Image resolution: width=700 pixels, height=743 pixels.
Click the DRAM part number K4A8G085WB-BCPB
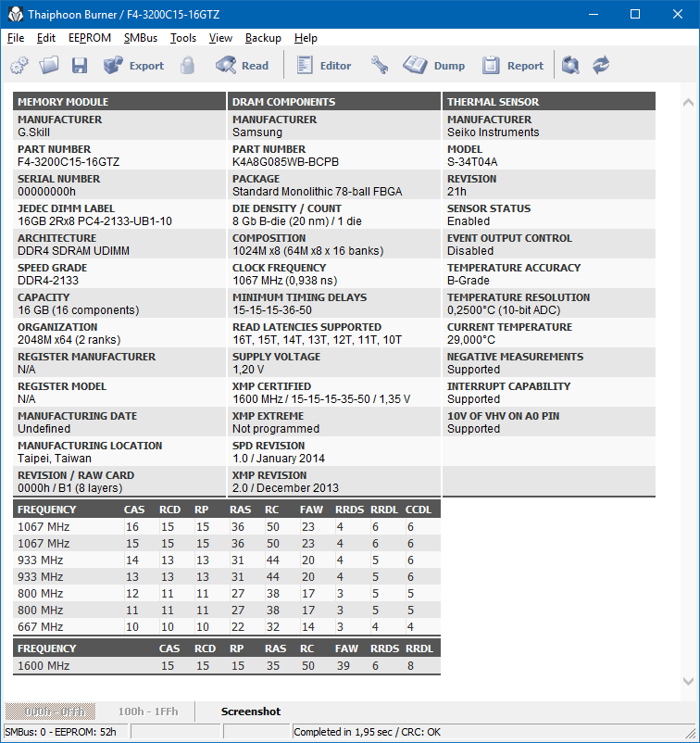tap(285, 162)
